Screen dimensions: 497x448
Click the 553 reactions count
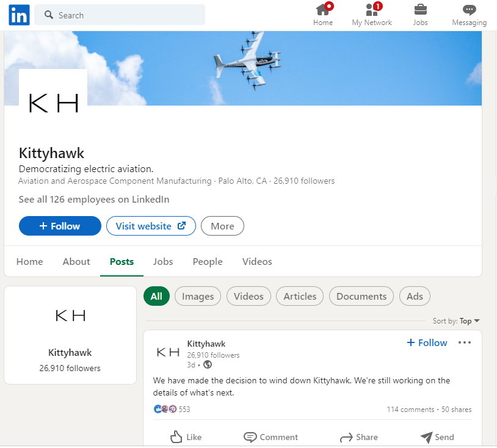(184, 410)
